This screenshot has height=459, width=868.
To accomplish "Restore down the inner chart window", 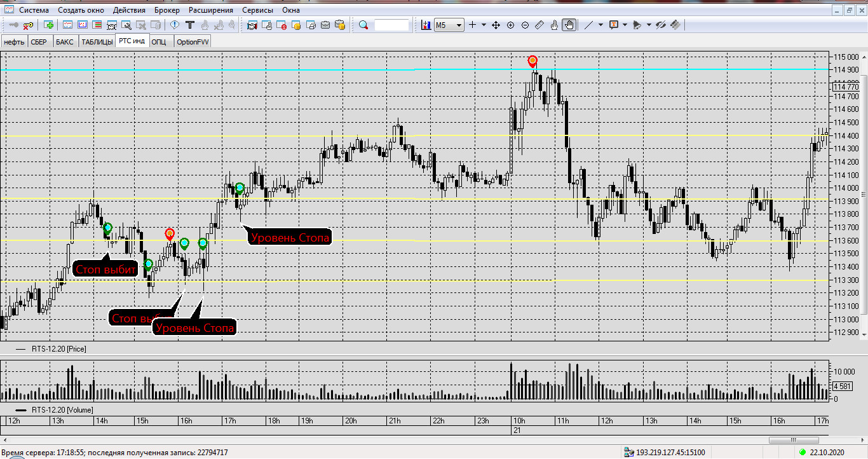I will (x=850, y=10).
